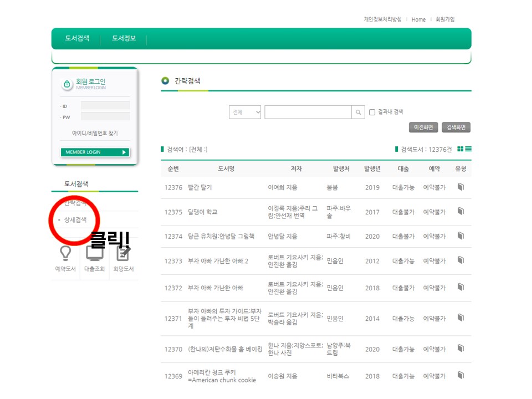
Task: Open the 대출조회 monitor icon
Action: point(94,254)
